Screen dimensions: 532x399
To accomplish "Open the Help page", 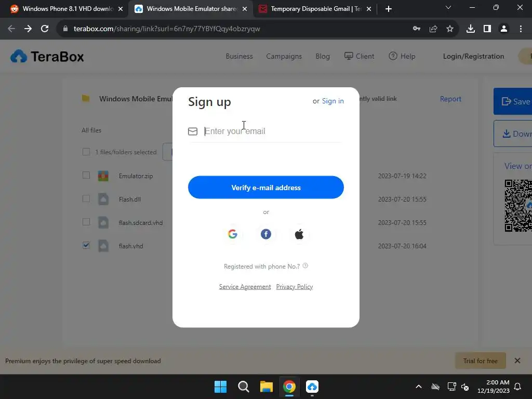I will (402, 56).
